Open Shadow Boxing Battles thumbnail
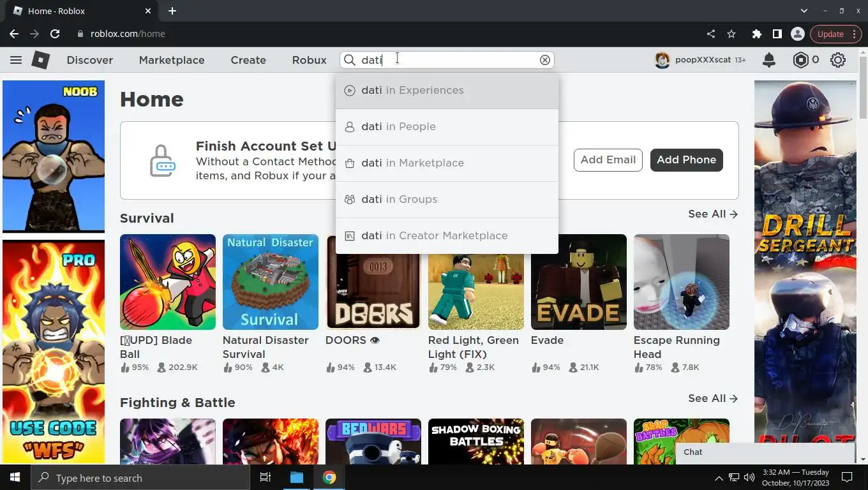This screenshot has height=490, width=868. pyautogui.click(x=476, y=442)
